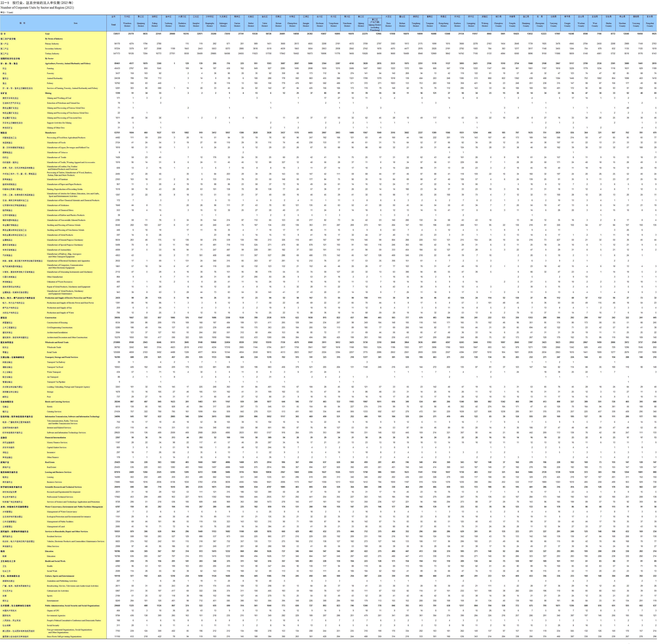Screen dimensions: 668x644
Task: Select the 'Capital Market Services' row label
Action: tap(57, 447)
